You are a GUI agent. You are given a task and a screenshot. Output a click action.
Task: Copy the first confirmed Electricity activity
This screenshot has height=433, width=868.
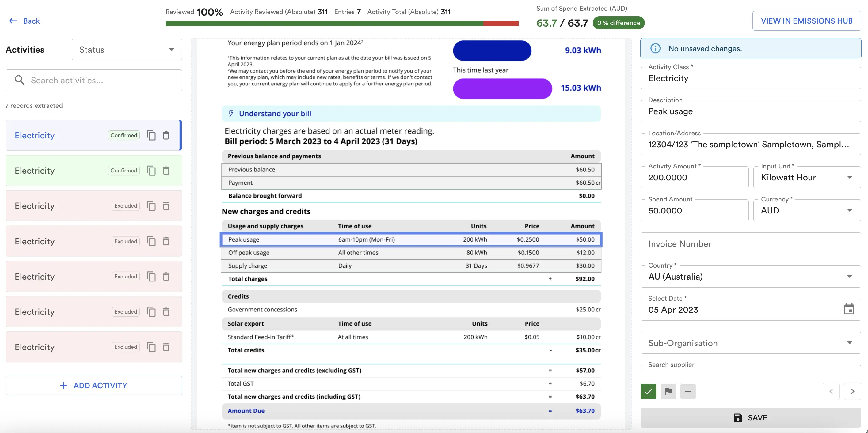tap(151, 135)
